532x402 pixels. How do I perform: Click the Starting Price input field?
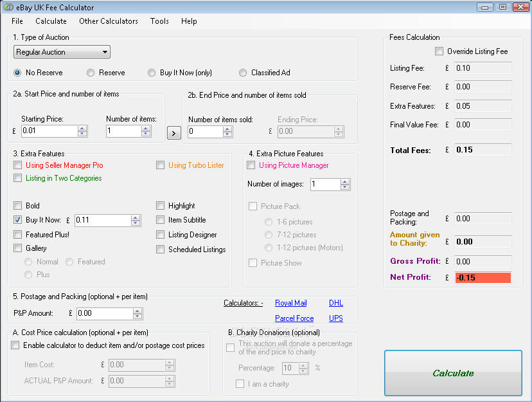[x=49, y=131]
